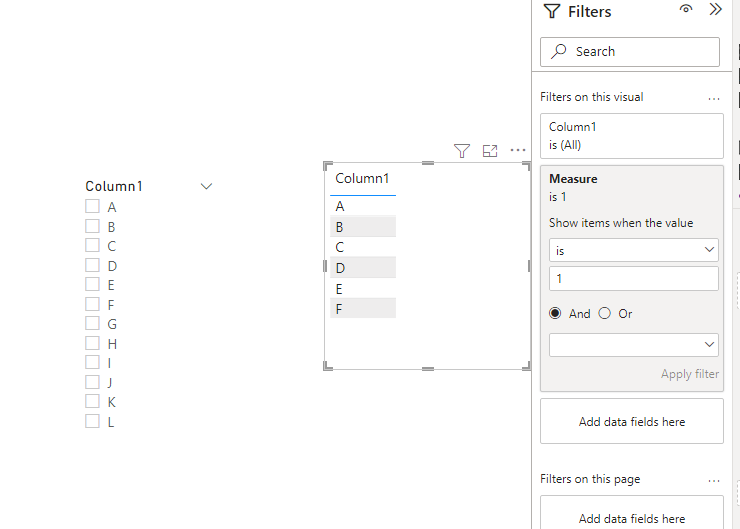Check the A checkbox in the slicer
The image size is (740, 529).
(92, 206)
